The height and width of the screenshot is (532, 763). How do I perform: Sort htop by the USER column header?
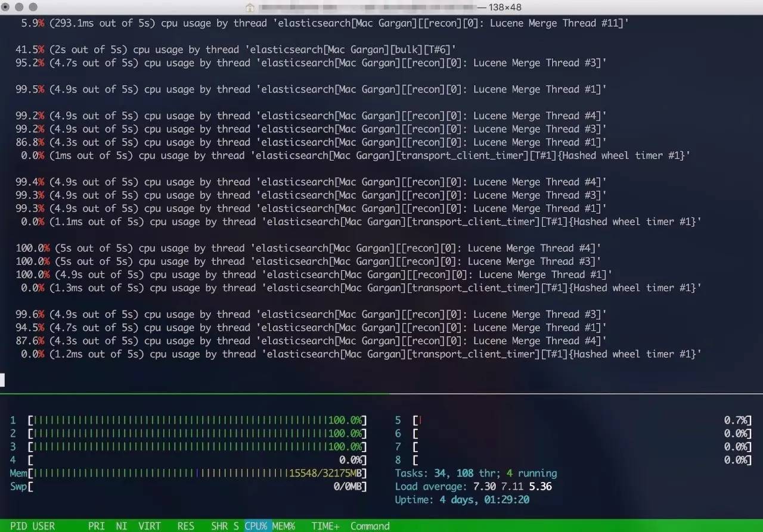pyautogui.click(x=44, y=526)
